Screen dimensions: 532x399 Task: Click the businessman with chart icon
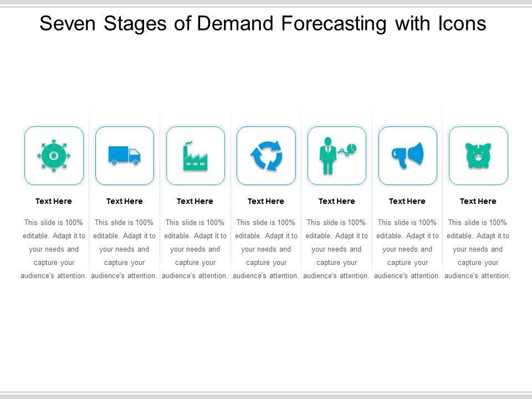click(x=337, y=156)
